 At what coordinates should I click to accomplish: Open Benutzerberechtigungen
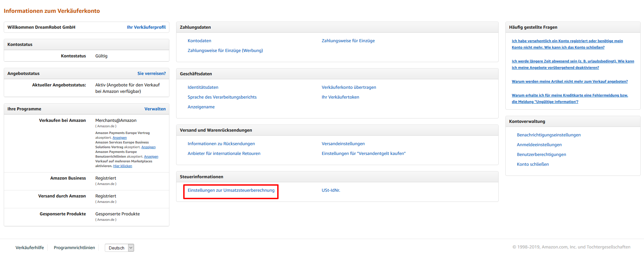click(541, 155)
